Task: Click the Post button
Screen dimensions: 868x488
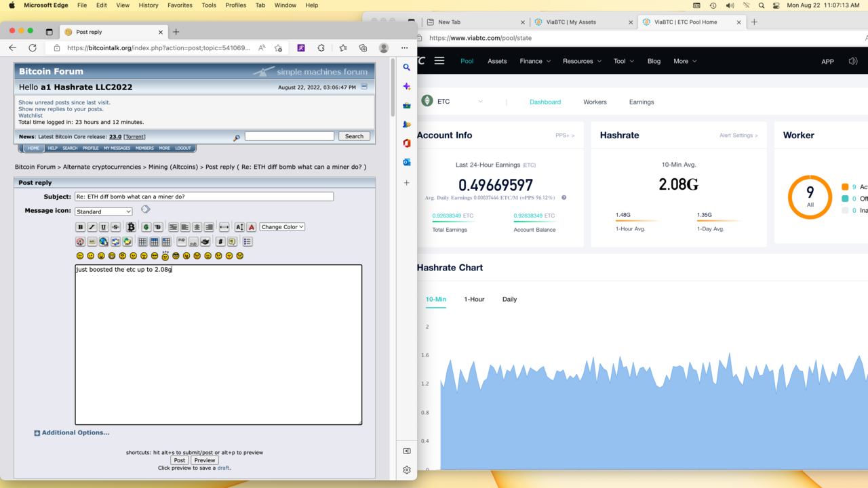Action: point(179,460)
